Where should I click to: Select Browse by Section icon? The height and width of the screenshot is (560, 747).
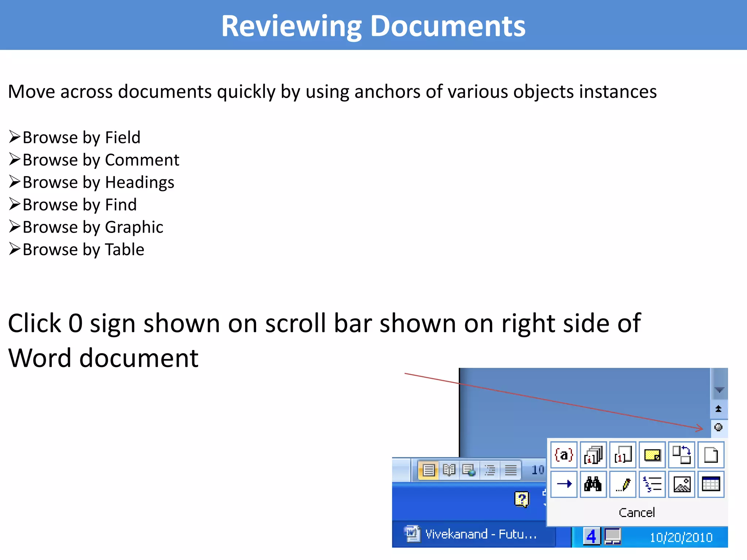click(x=682, y=455)
